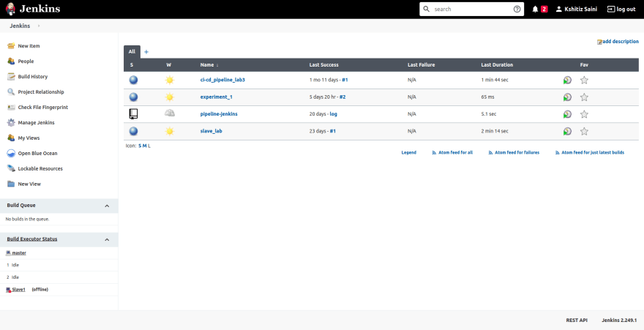Open the master node link
Viewport: 644px width, 330px height.
click(19, 253)
